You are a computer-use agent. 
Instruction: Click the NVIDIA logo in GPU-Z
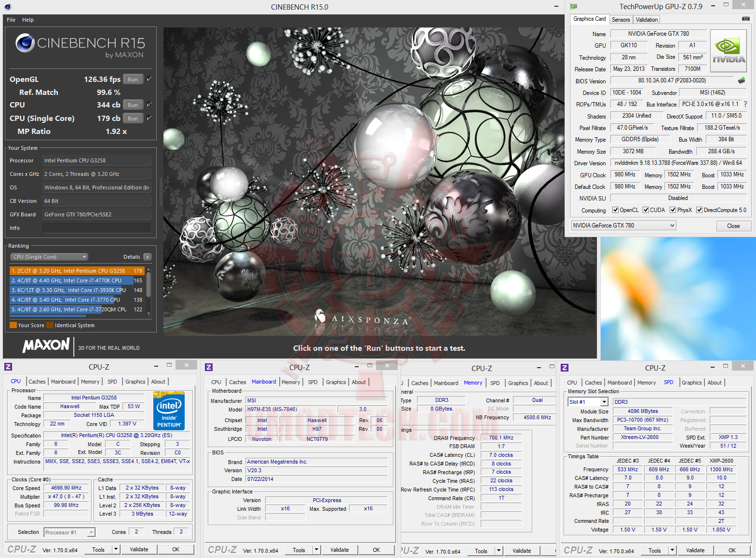[x=729, y=51]
